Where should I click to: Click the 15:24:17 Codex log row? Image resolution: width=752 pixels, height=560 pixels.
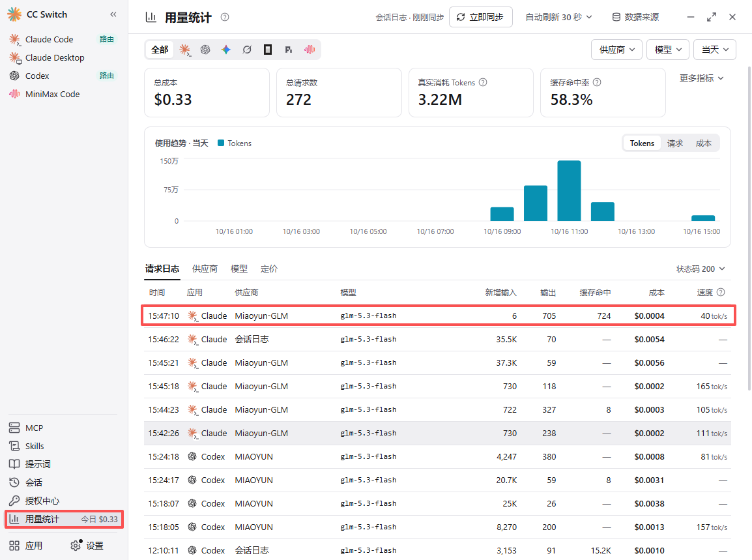(437, 480)
